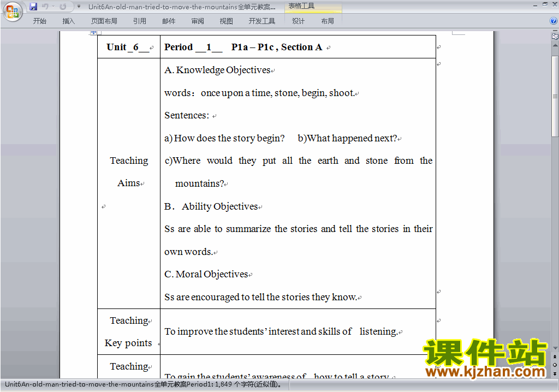559x392 pixels.
Task: Click 'Ss are able to summarize' line
Action: click(x=299, y=229)
